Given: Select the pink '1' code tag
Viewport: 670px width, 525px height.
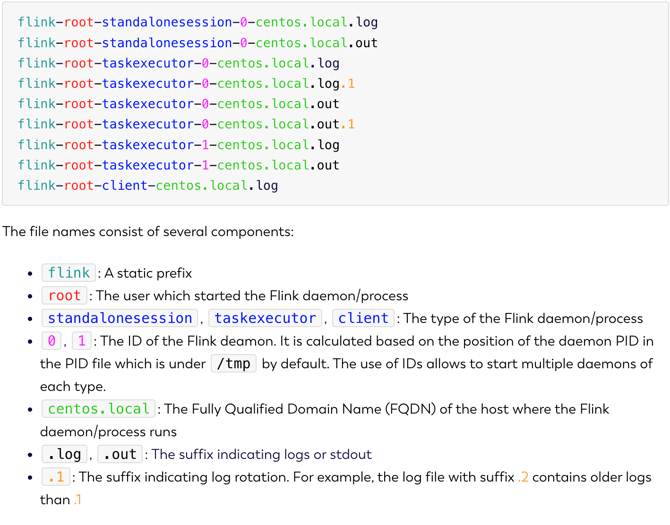Looking at the screenshot, I should point(82,340).
